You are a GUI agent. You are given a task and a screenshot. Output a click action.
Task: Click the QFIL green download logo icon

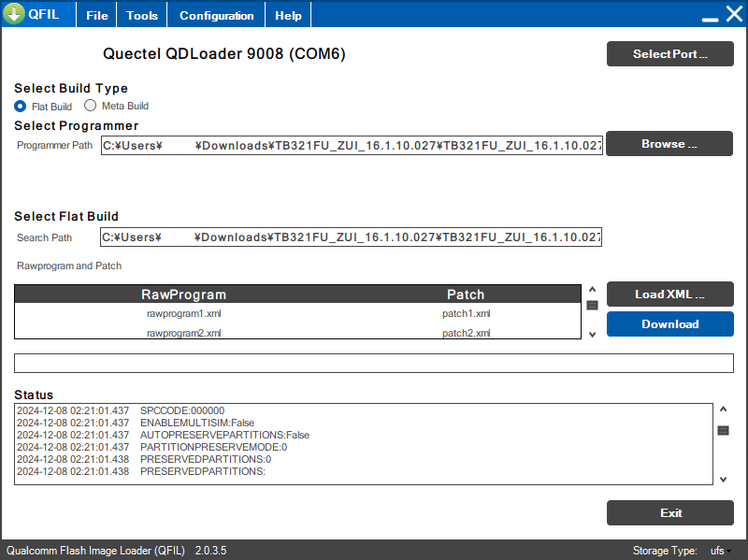(x=14, y=14)
